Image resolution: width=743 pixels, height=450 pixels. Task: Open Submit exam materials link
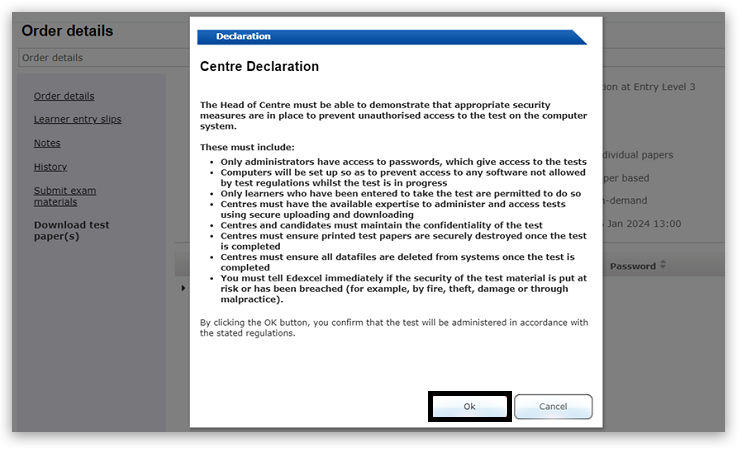(x=65, y=196)
